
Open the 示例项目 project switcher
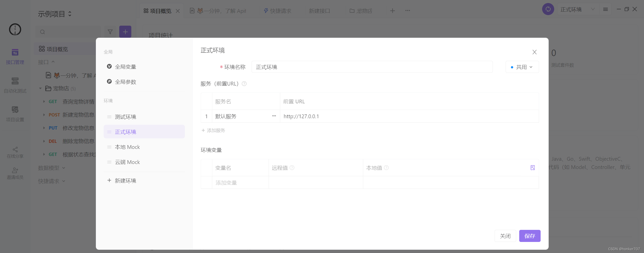pyautogui.click(x=55, y=14)
